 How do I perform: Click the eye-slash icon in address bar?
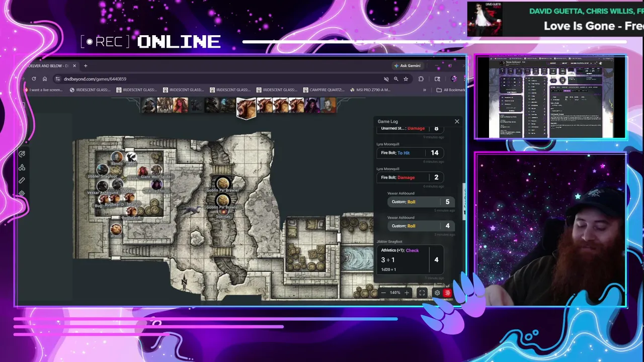[386, 79]
